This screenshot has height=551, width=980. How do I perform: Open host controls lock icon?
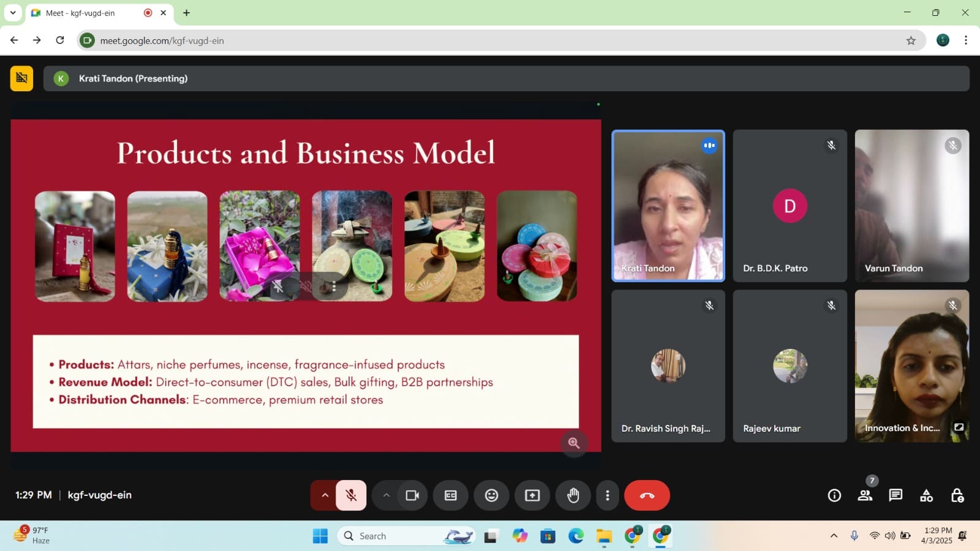[957, 495]
